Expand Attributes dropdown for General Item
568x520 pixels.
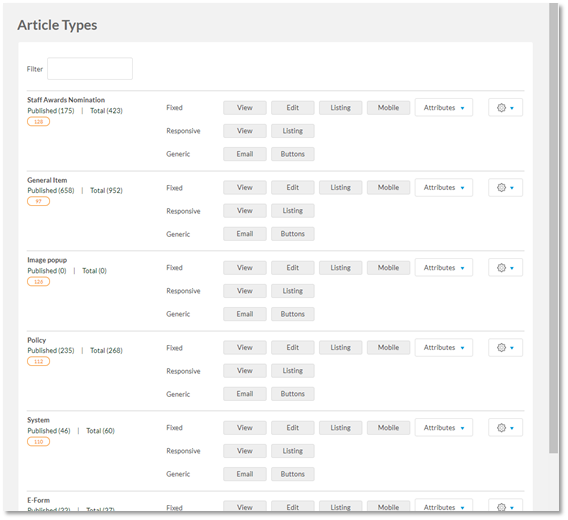pyautogui.click(x=444, y=188)
